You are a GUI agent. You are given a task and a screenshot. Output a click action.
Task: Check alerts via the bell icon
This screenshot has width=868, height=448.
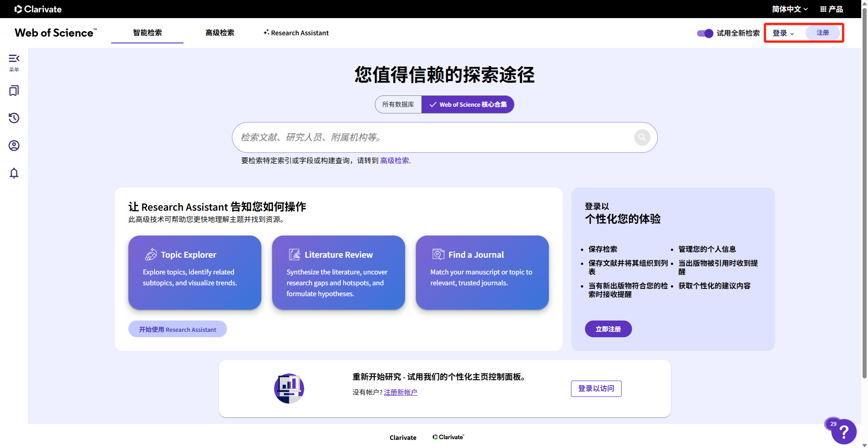coord(14,173)
